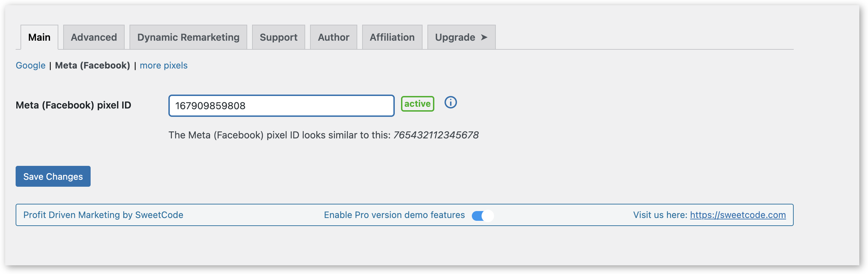Go to the Dynamic Remarketing tab
Screen dimensions: 868x274
(188, 37)
